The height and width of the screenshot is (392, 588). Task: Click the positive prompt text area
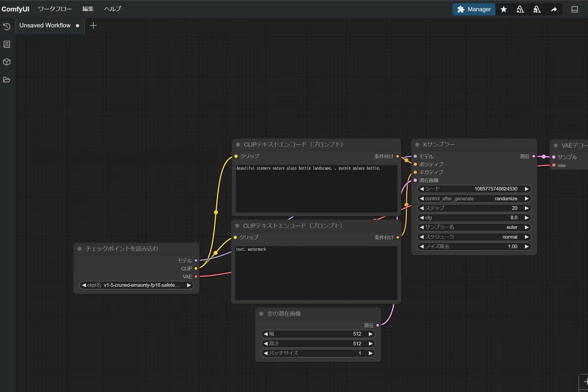(316, 188)
